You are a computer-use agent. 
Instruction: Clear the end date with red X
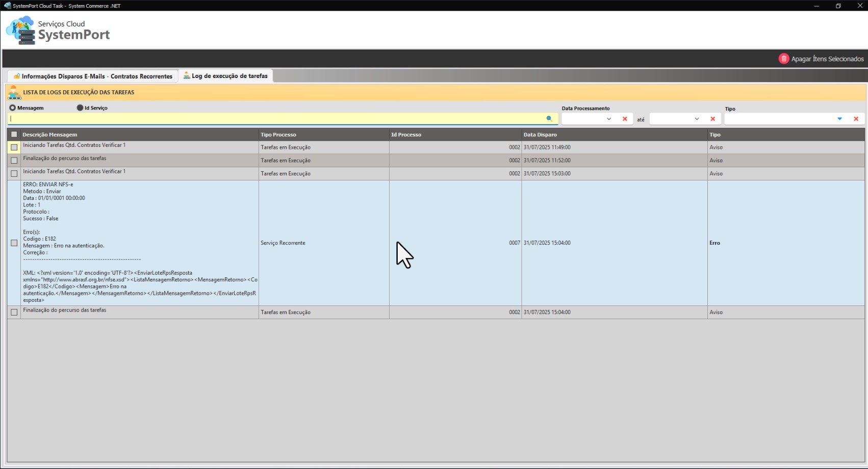712,119
